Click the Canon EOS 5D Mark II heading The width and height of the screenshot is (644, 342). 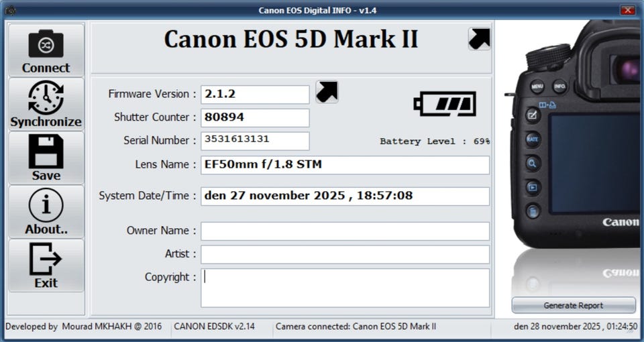tap(290, 40)
